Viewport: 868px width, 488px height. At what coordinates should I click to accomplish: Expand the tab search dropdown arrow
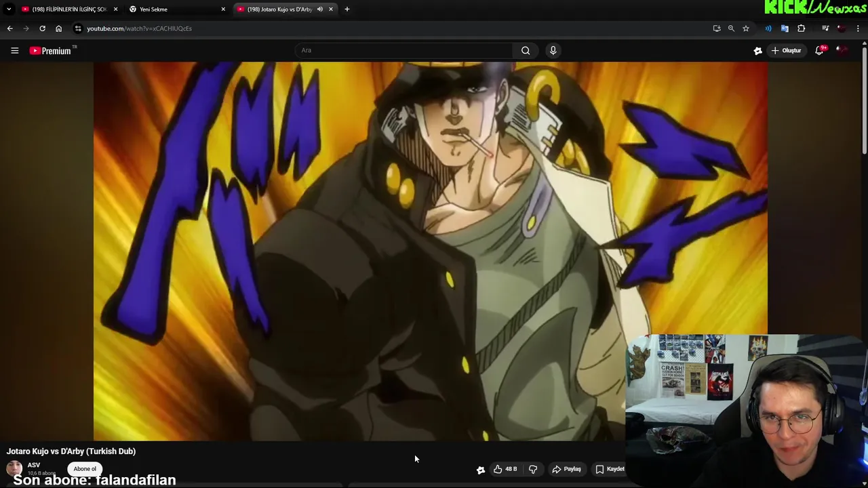click(x=9, y=9)
